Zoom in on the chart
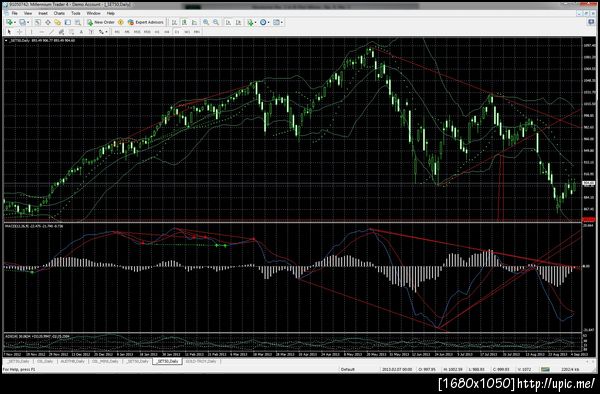Screen dimensions: 600x394 point(206,22)
